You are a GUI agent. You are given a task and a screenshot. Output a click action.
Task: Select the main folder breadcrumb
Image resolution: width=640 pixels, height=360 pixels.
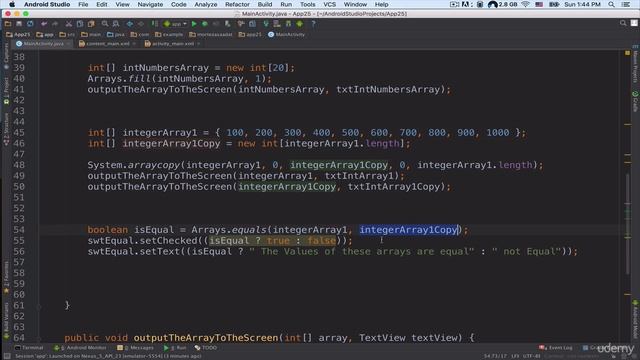[x=91, y=34]
